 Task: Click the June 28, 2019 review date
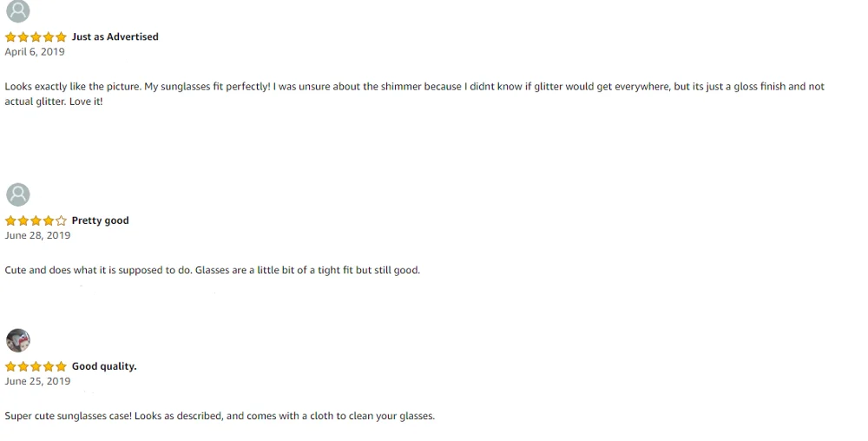point(37,235)
